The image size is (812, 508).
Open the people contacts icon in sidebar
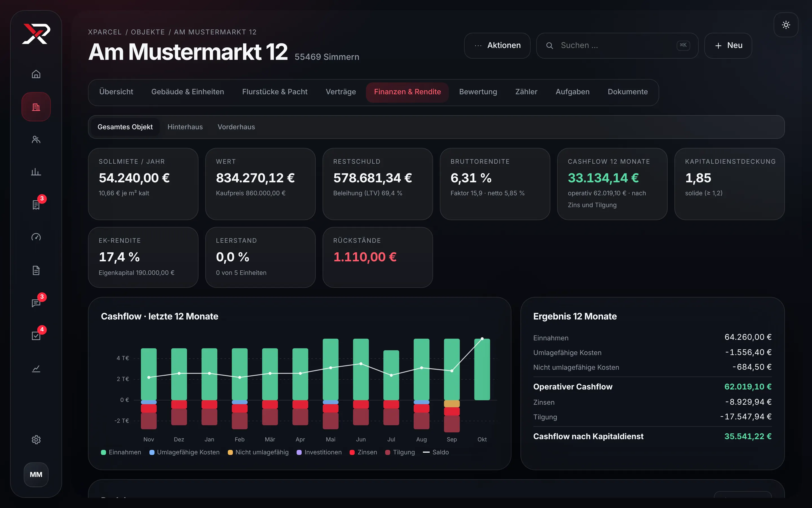(36, 139)
